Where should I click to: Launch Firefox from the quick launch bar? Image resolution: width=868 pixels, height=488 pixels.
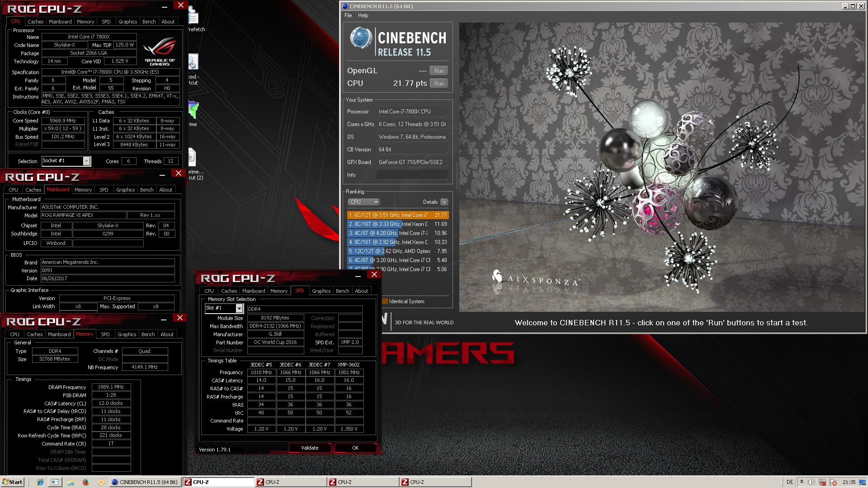pos(86,482)
